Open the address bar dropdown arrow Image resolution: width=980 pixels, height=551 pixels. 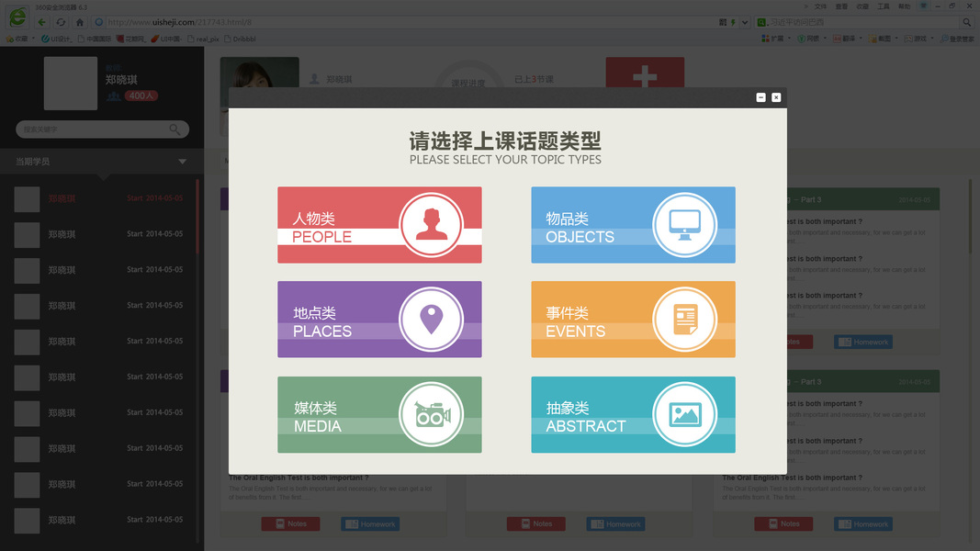pos(744,22)
